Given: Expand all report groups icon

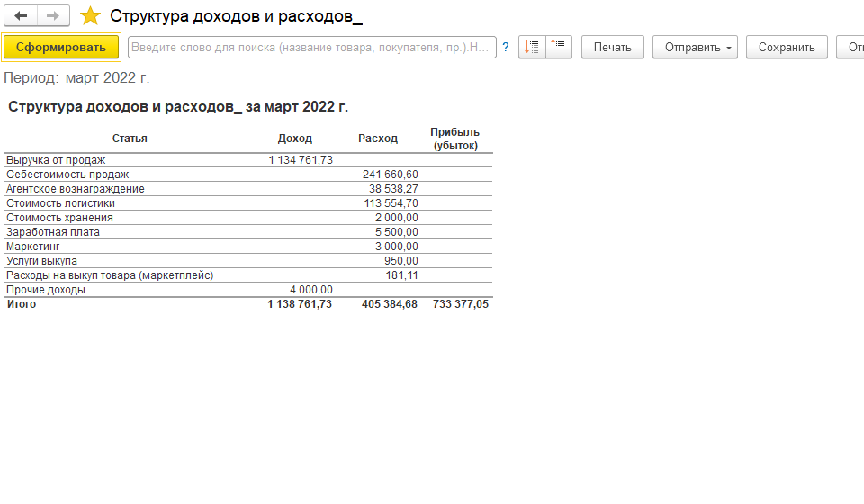Looking at the screenshot, I should (x=532, y=47).
